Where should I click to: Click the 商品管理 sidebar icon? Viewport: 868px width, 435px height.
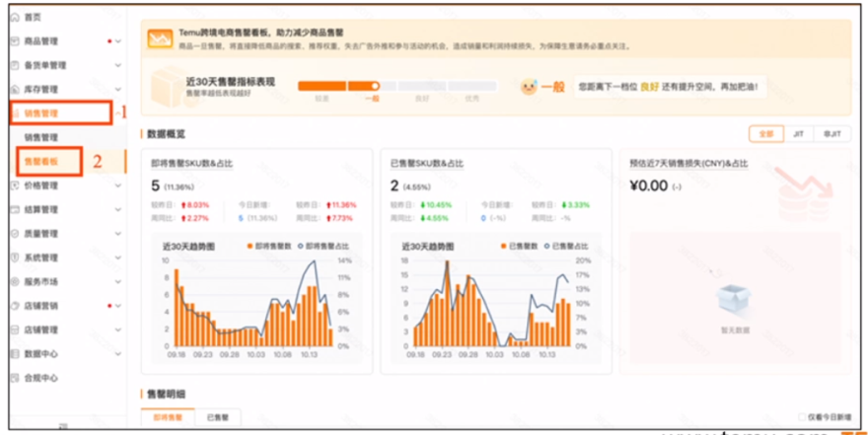click(x=15, y=41)
